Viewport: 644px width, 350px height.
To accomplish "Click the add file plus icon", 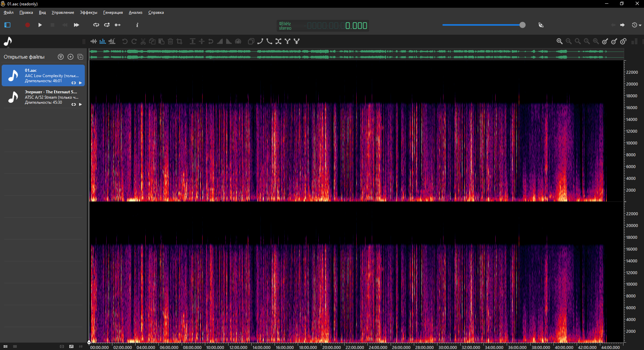I will point(70,57).
